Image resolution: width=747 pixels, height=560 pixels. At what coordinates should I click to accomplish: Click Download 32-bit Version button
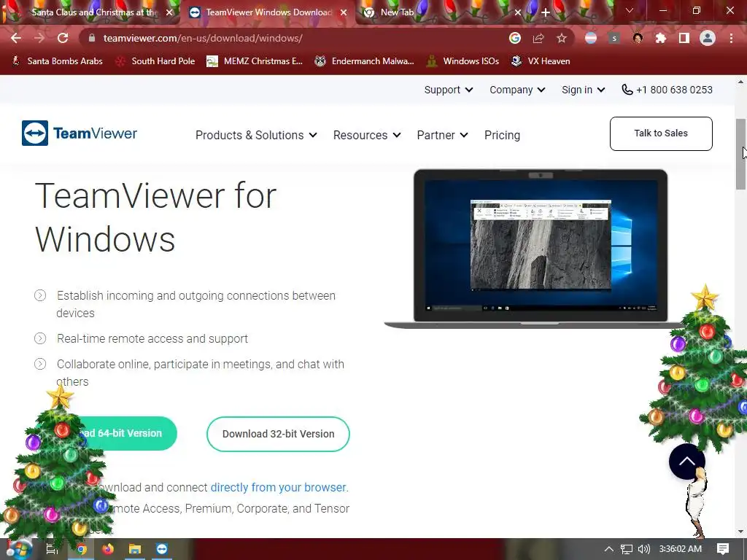coord(278,434)
